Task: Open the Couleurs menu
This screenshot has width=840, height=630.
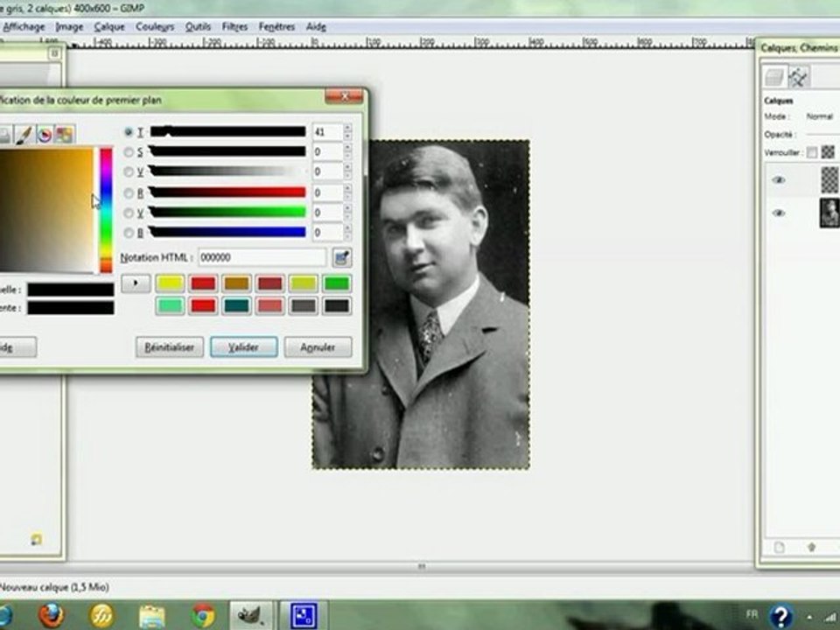Action: click(155, 27)
